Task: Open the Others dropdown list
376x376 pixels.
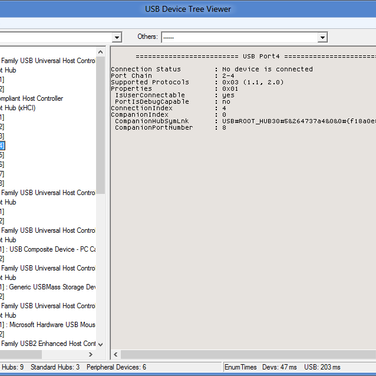Action: (244, 37)
